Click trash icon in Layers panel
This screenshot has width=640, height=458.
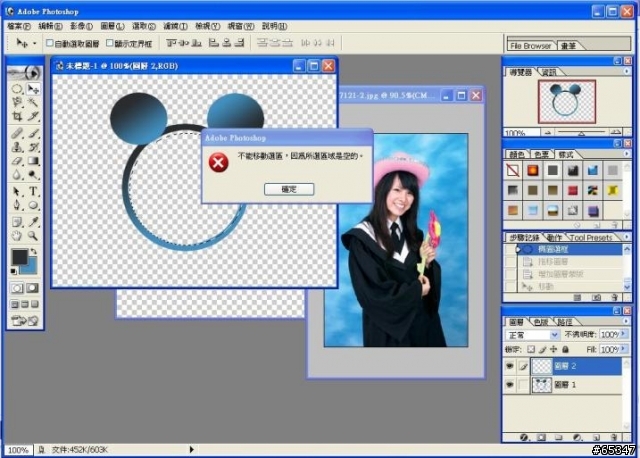pyautogui.click(x=613, y=437)
